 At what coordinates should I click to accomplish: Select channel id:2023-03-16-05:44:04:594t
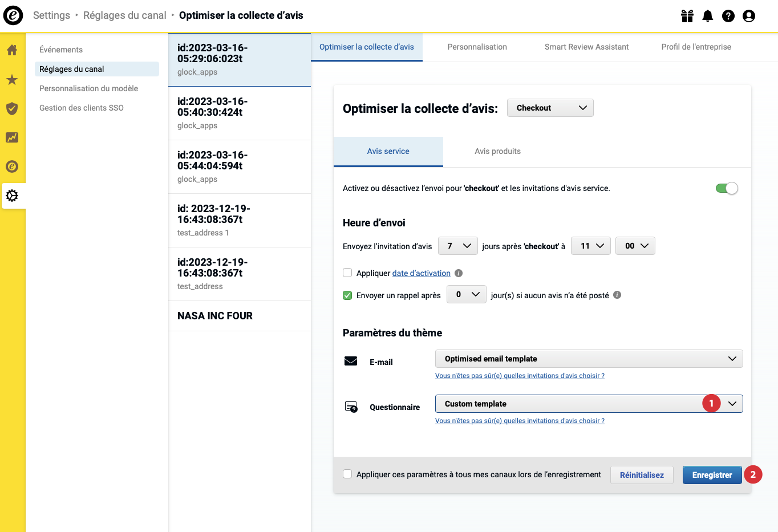click(x=240, y=167)
